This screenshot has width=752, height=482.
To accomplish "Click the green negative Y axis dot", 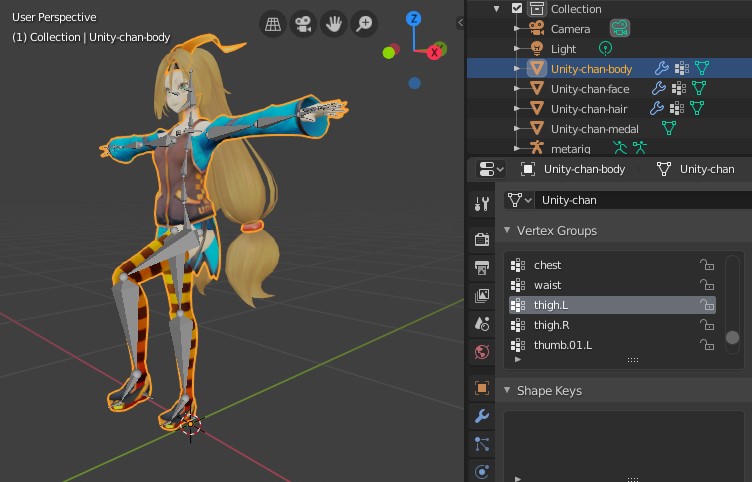I will (x=389, y=53).
